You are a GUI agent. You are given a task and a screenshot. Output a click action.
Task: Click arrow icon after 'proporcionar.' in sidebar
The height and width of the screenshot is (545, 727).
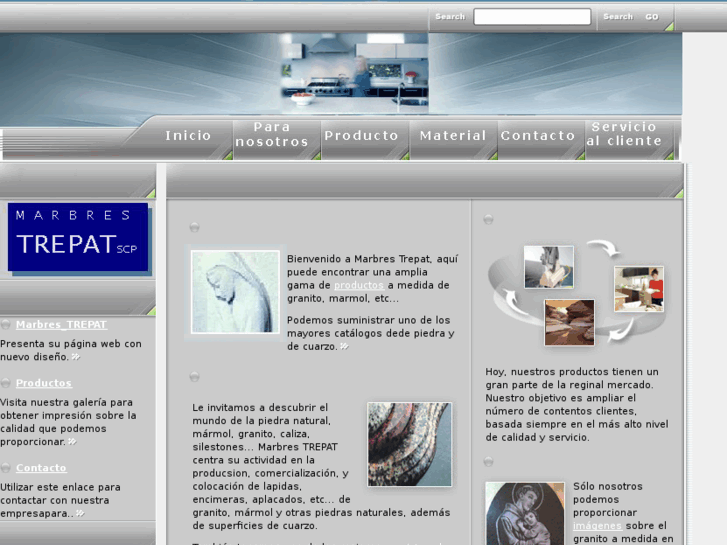pos(72,442)
